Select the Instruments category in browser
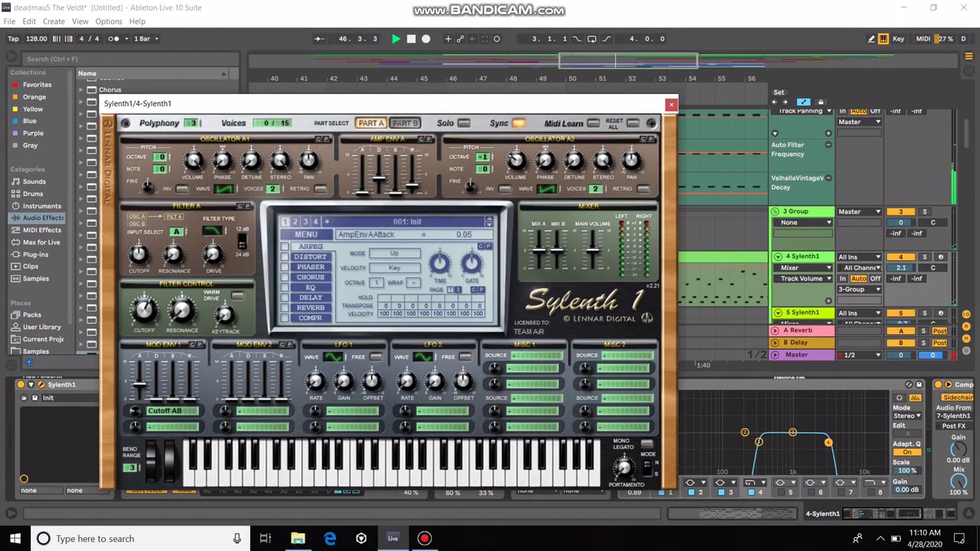 [42, 206]
